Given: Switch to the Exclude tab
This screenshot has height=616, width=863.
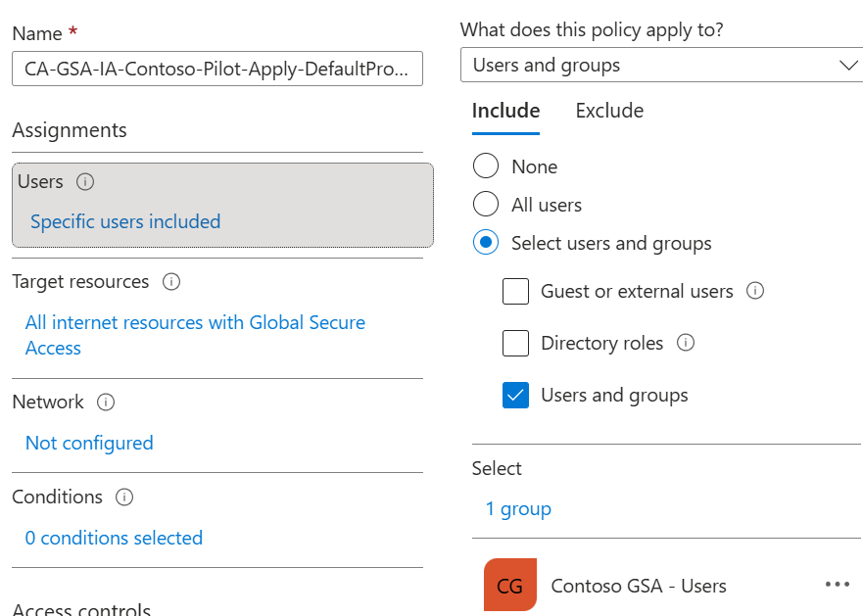Looking at the screenshot, I should coord(609,112).
